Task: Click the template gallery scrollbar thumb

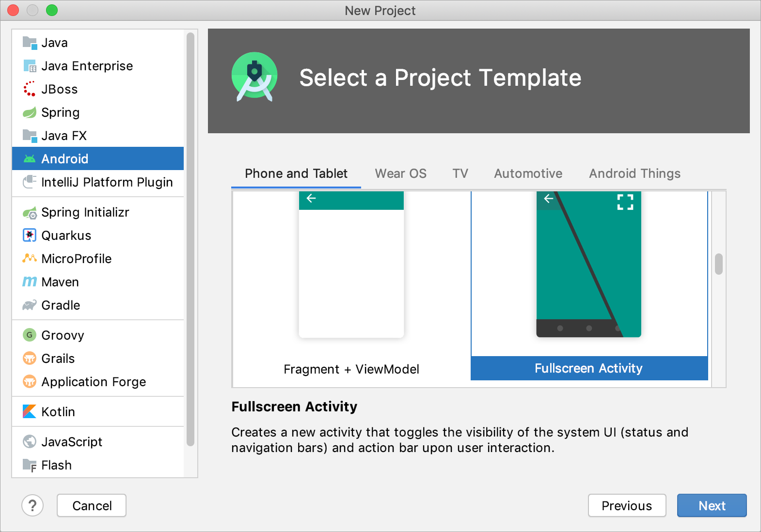Action: 719,264
